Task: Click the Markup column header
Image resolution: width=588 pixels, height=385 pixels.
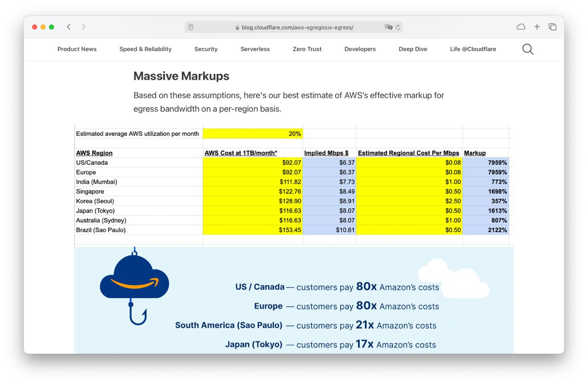Action: pos(475,153)
